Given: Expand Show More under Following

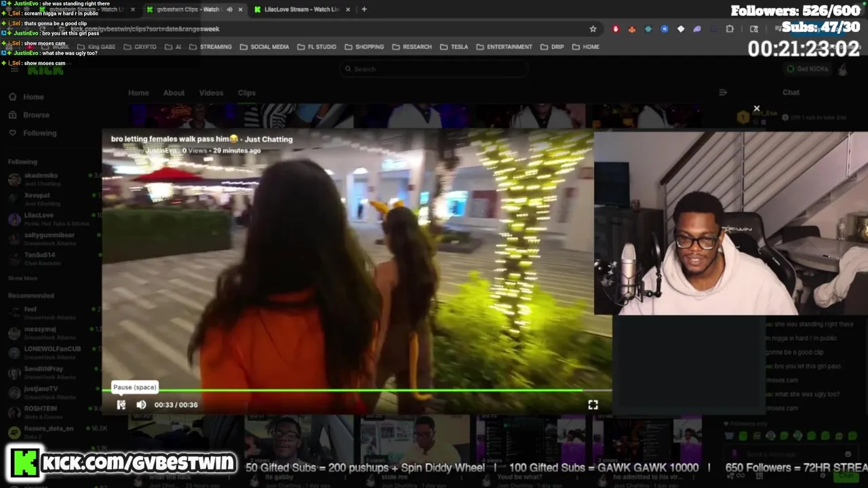Looking at the screenshot, I should [x=22, y=279].
